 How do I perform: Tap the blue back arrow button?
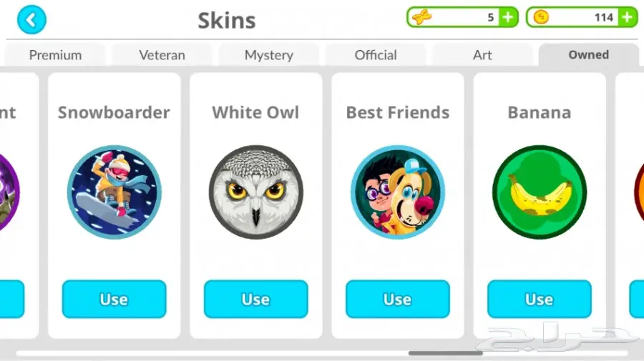click(x=31, y=19)
